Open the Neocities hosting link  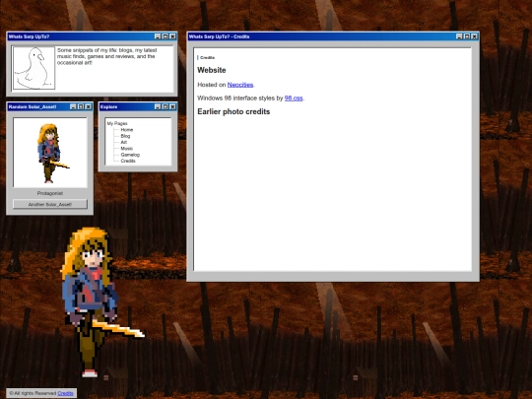click(x=240, y=85)
